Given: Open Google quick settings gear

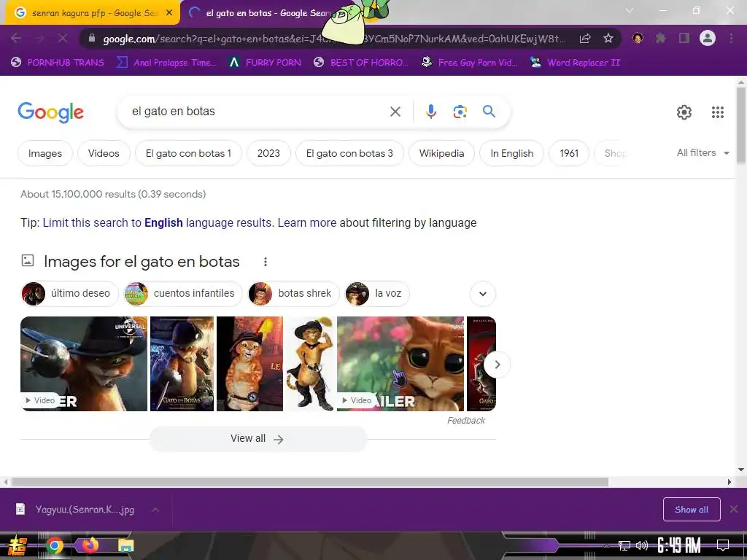Looking at the screenshot, I should [684, 112].
